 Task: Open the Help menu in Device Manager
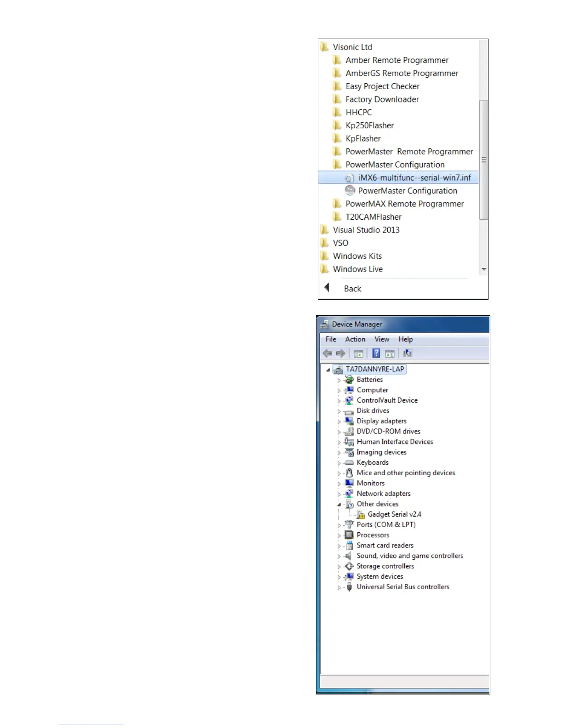pyautogui.click(x=406, y=339)
